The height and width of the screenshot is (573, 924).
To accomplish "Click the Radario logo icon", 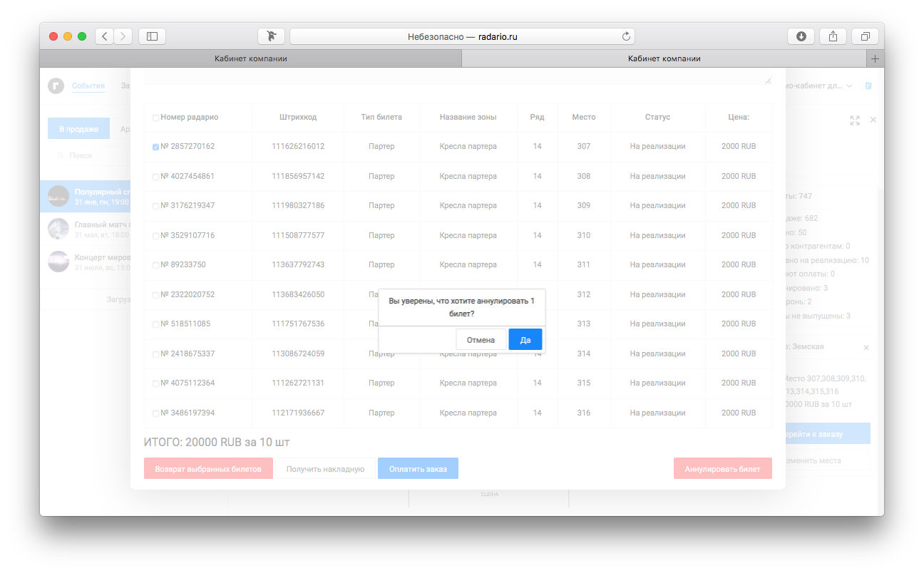I will (56, 86).
